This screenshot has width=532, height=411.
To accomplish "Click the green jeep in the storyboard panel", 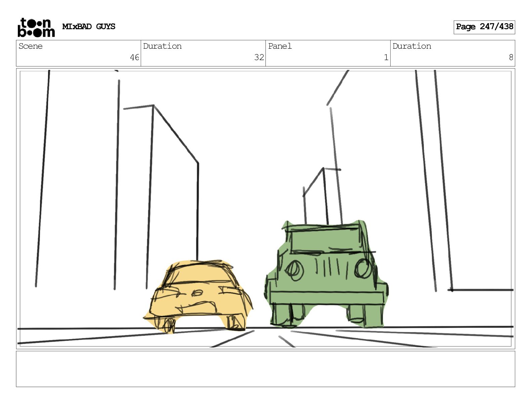I will pos(326,274).
